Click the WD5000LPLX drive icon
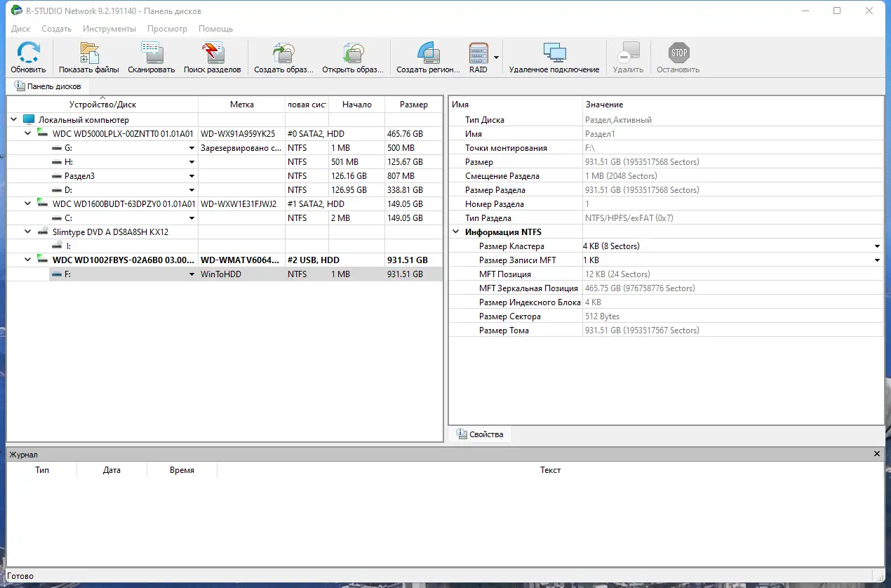The height and width of the screenshot is (588, 891). [43, 134]
